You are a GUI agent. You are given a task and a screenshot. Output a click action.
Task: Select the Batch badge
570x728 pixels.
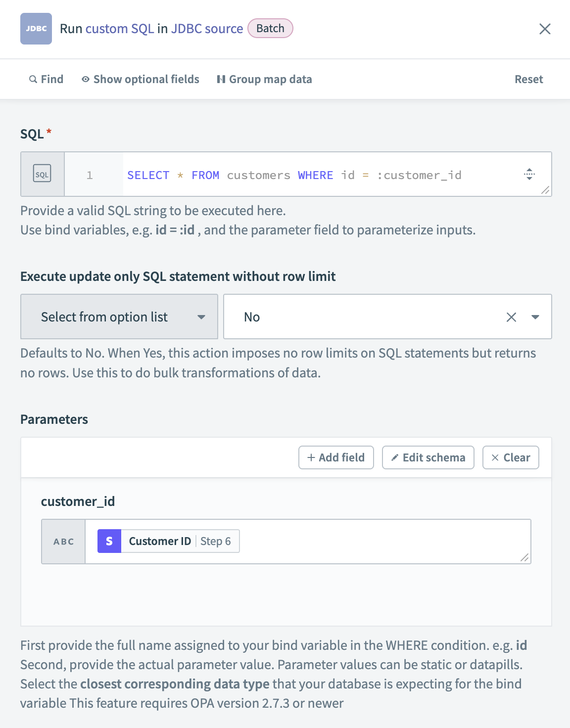(x=270, y=28)
